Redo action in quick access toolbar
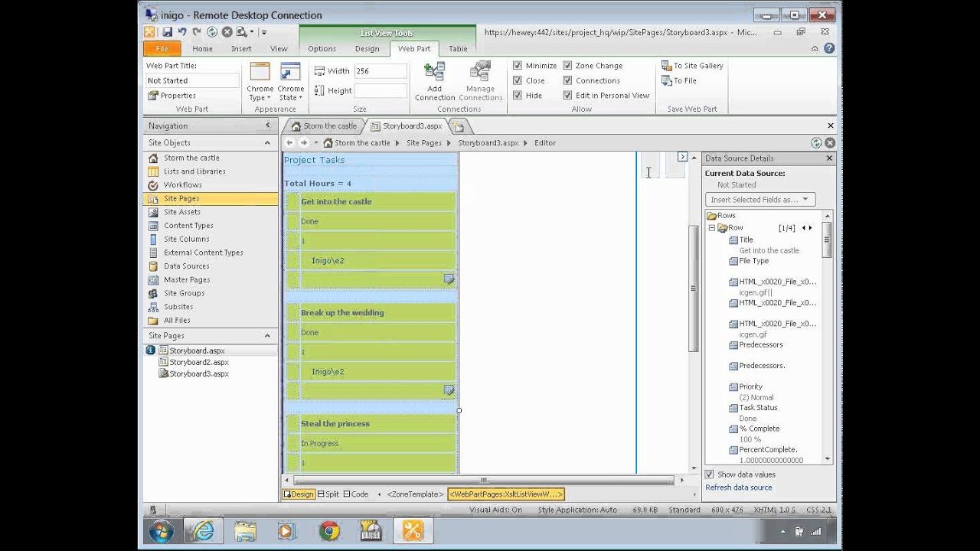The width and height of the screenshot is (980, 551). click(x=197, y=32)
